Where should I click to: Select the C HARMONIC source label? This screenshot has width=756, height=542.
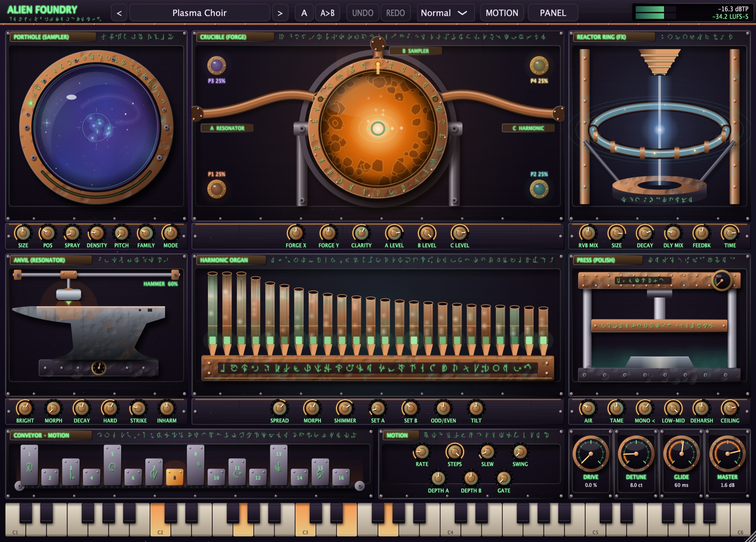pyautogui.click(x=528, y=128)
